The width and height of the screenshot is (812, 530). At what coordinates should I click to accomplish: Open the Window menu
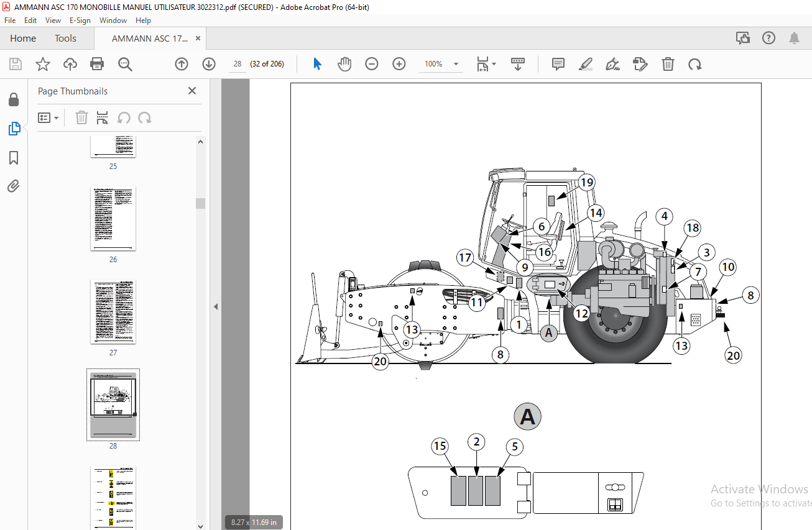pyautogui.click(x=113, y=21)
